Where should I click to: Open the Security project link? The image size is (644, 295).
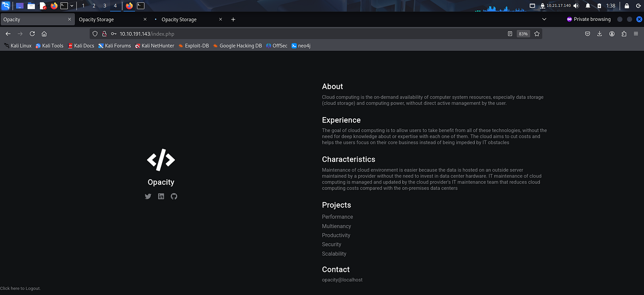pos(331,244)
